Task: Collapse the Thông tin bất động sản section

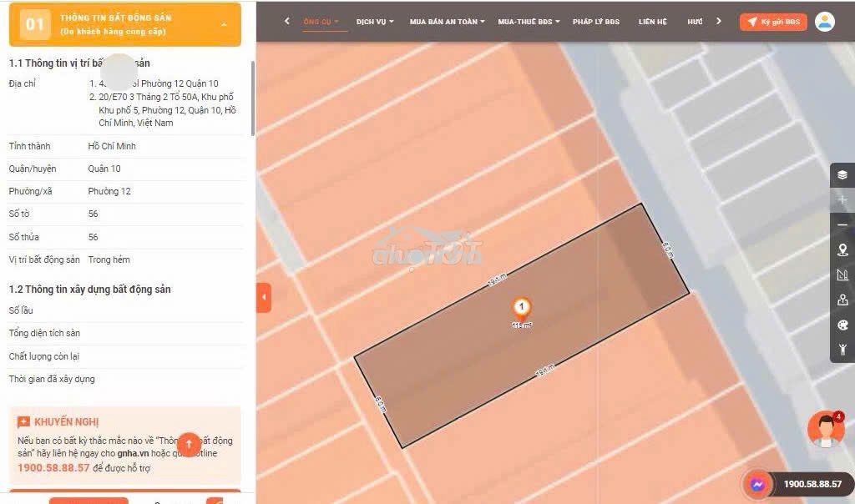Action: pos(224,24)
